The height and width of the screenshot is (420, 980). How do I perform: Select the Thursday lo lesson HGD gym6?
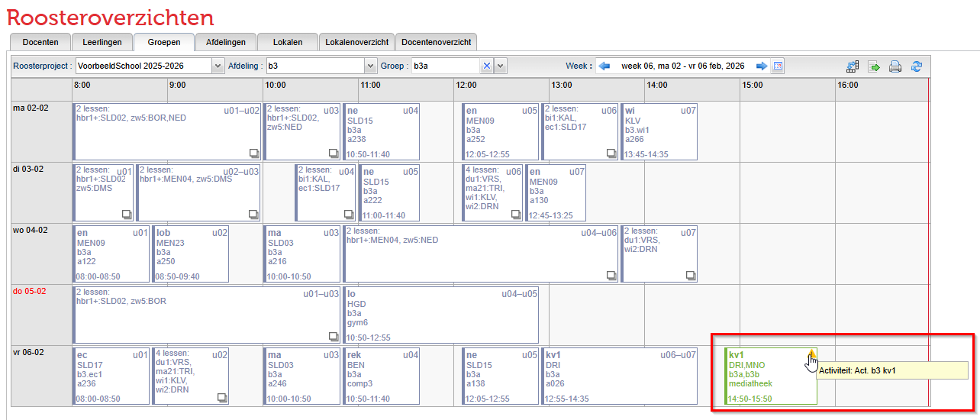pos(441,315)
